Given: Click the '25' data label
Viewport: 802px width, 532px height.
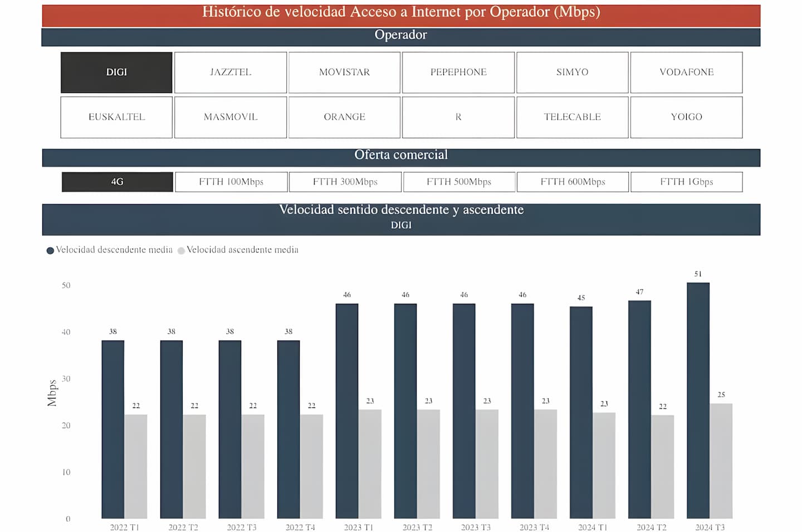Looking at the screenshot, I should [721, 395].
